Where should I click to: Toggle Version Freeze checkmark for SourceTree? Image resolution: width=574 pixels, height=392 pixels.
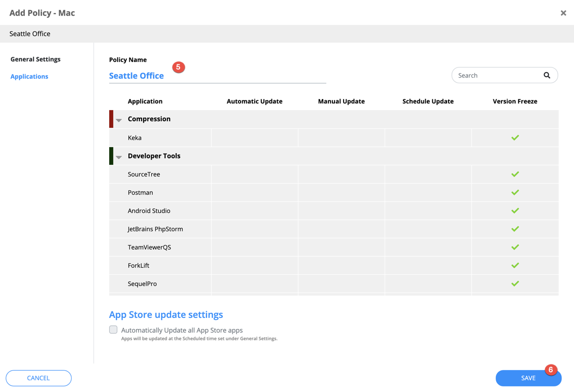(x=515, y=174)
